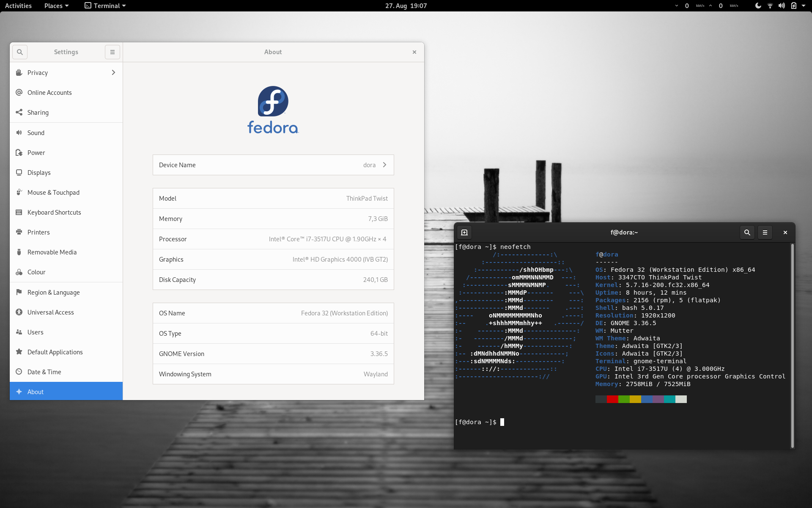Screen dimensions: 812x508
Task: Open Device Name row chevron
Action: [x=384, y=165]
